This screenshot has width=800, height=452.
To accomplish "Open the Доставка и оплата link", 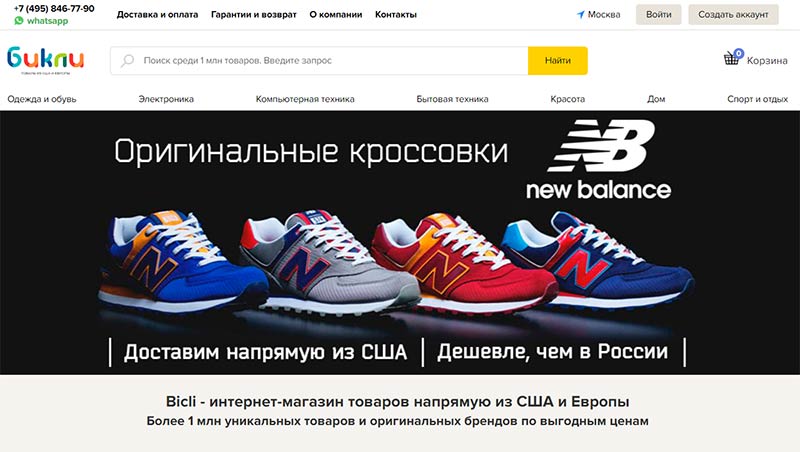I will (157, 15).
